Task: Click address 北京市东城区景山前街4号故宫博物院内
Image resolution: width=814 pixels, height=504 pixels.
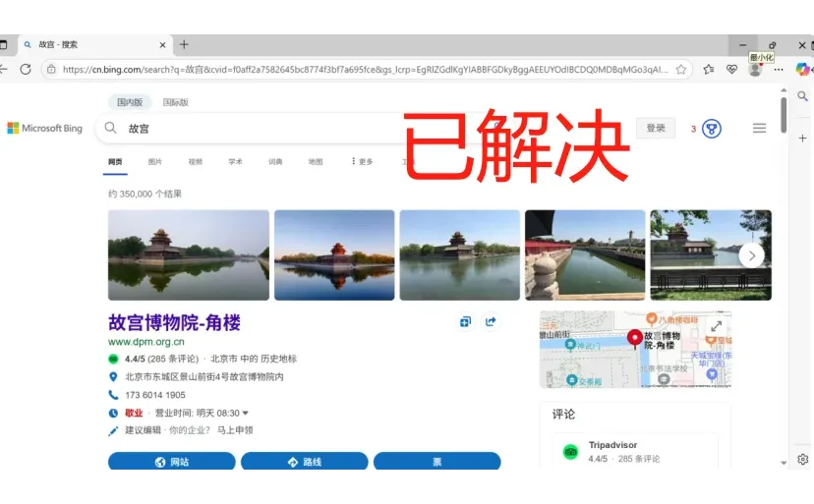Action: tap(204, 377)
